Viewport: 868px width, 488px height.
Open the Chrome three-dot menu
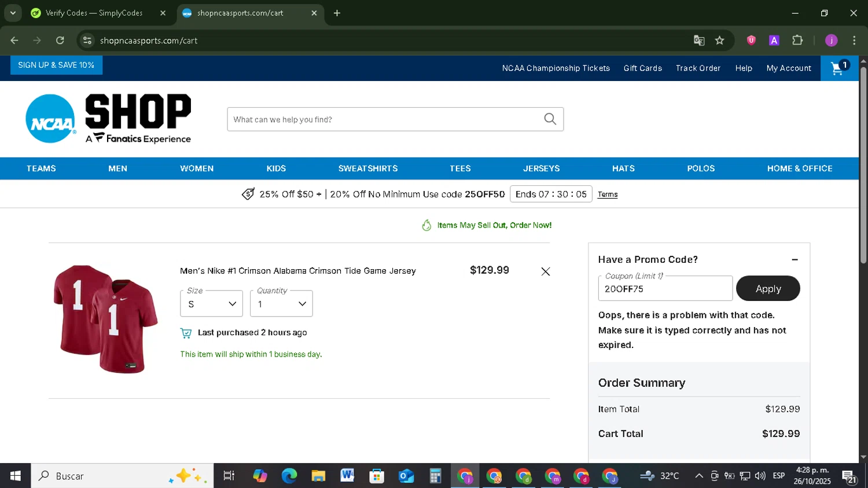coord(854,41)
